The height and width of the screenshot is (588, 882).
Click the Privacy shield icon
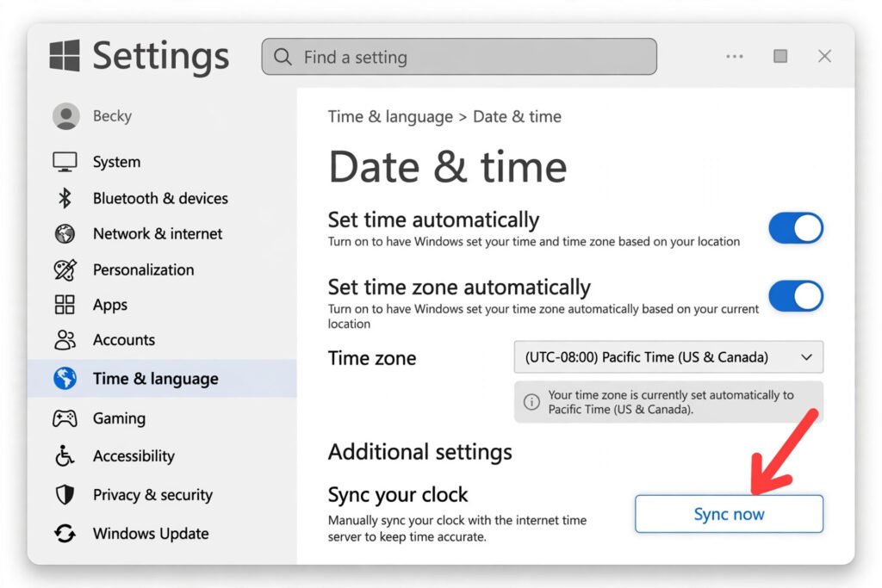[x=65, y=495]
